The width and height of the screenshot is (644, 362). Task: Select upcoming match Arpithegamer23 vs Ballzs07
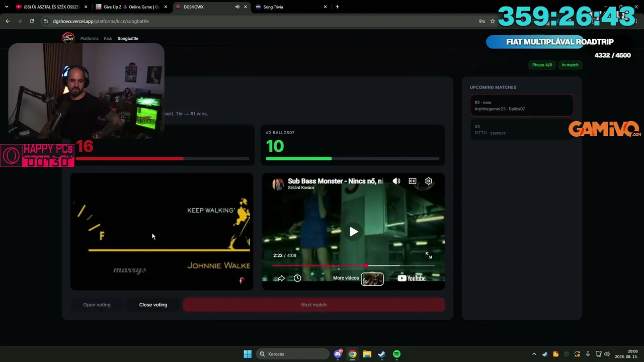pos(522,106)
